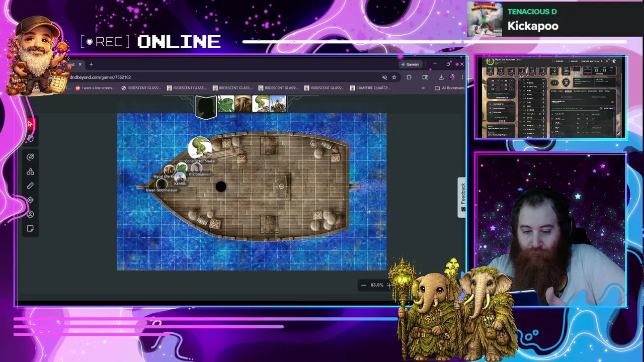Open the Chrome profile avatar
Screen dimensions: 644x362
tap(452, 77)
